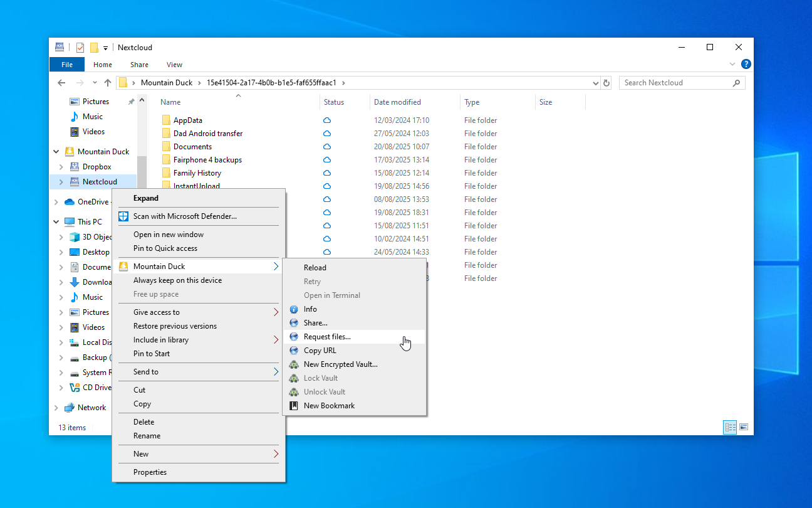
Task: Choose New Bookmark in the submenu
Action: coord(355,406)
